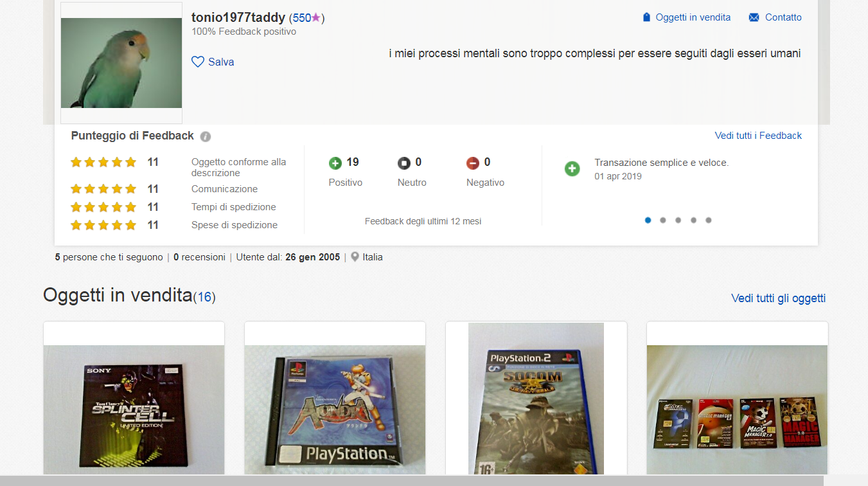Click the heart Salva icon
The height and width of the screenshot is (486, 868).
[x=198, y=62]
